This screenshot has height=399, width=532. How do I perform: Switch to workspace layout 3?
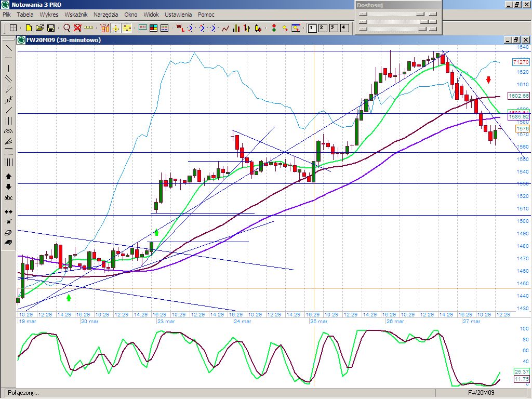click(x=334, y=28)
